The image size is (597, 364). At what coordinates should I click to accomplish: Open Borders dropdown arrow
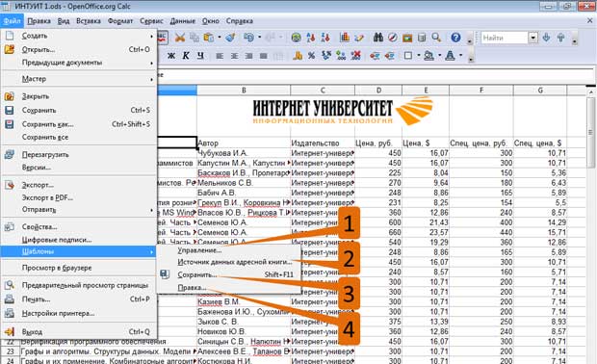tap(419, 56)
